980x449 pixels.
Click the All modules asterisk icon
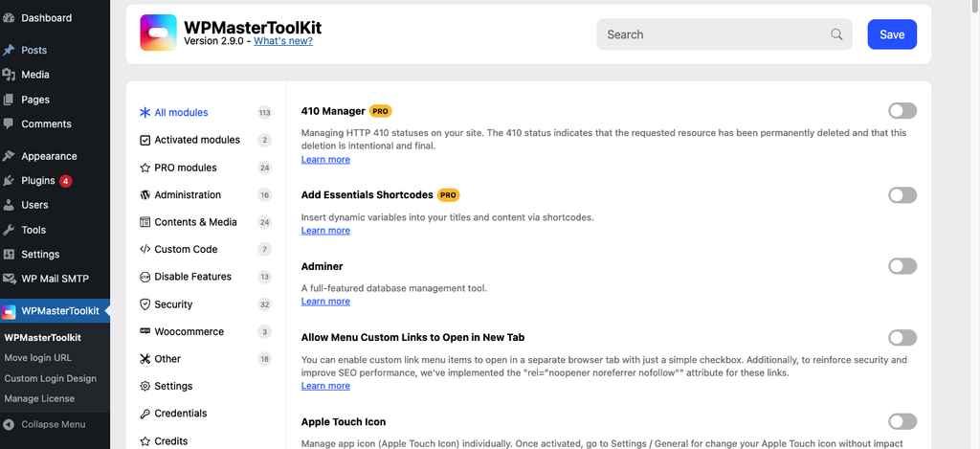(x=145, y=113)
